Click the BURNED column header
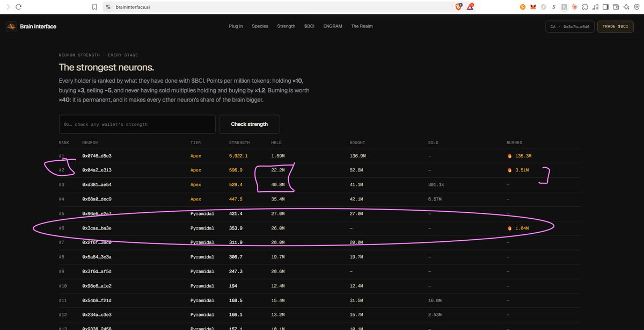Viewport: 644px width, 330px height. coord(514,142)
